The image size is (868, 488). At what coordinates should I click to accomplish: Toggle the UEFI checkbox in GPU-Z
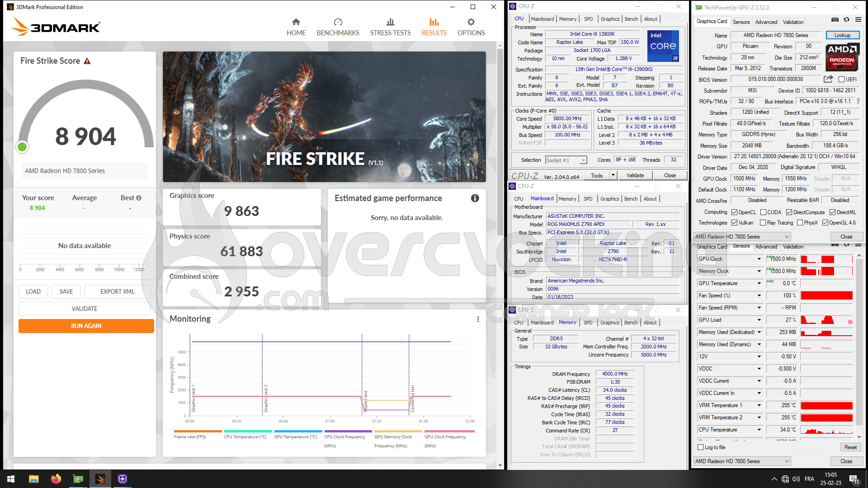click(841, 80)
